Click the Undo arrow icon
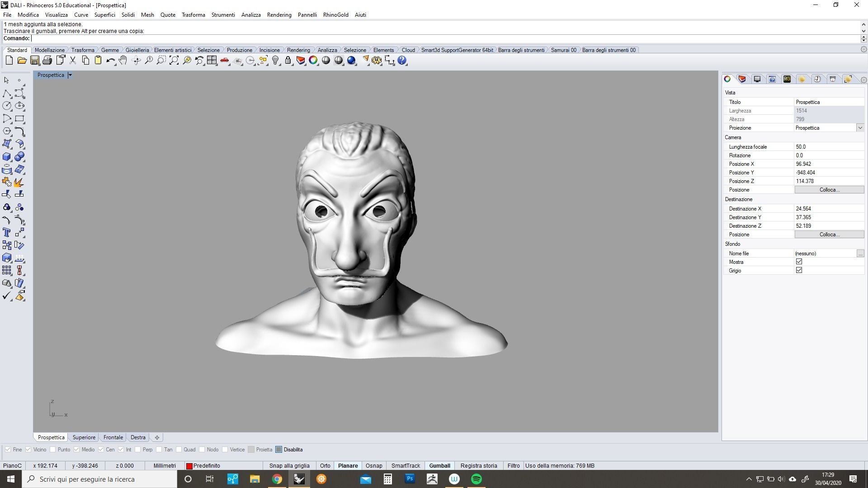Image resolution: width=868 pixels, height=488 pixels. (110, 61)
